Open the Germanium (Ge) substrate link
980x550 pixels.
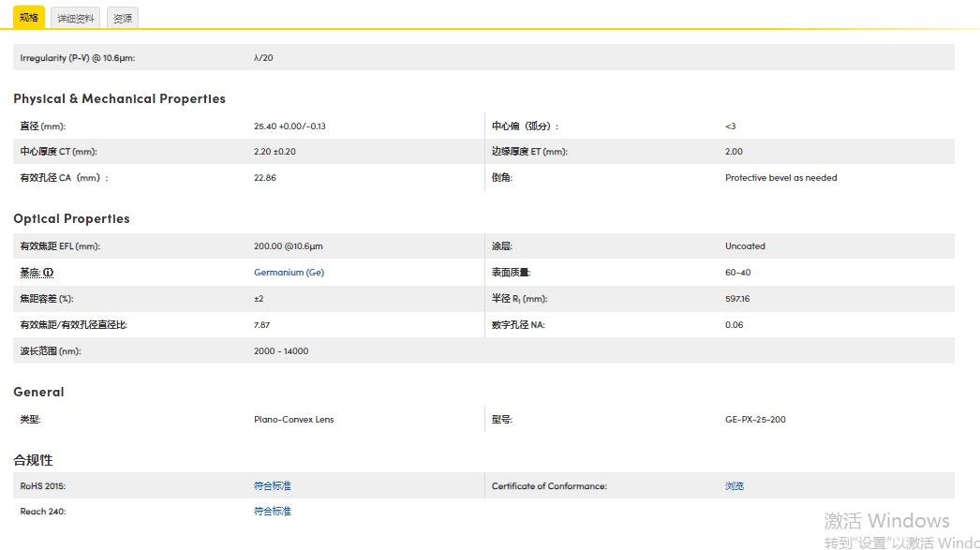coord(289,273)
